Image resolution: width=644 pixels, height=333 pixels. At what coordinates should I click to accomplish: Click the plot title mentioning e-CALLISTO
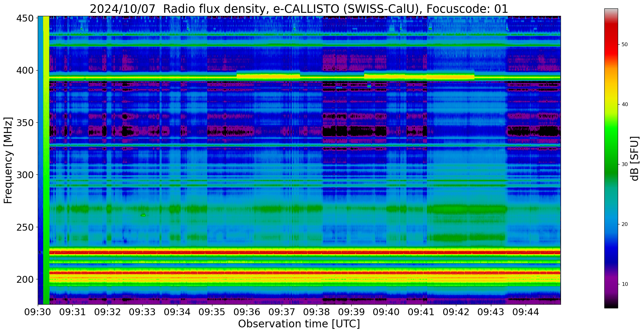click(x=299, y=9)
